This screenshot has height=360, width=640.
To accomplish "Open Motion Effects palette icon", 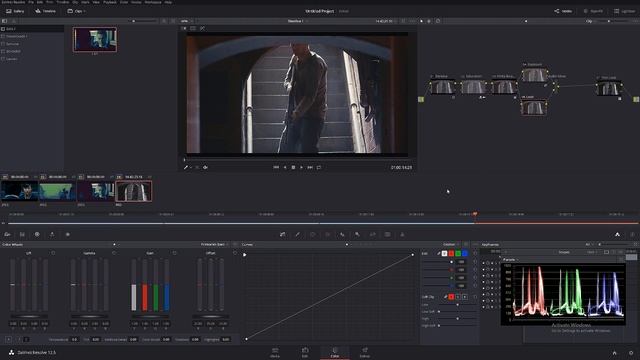I will point(67,234).
